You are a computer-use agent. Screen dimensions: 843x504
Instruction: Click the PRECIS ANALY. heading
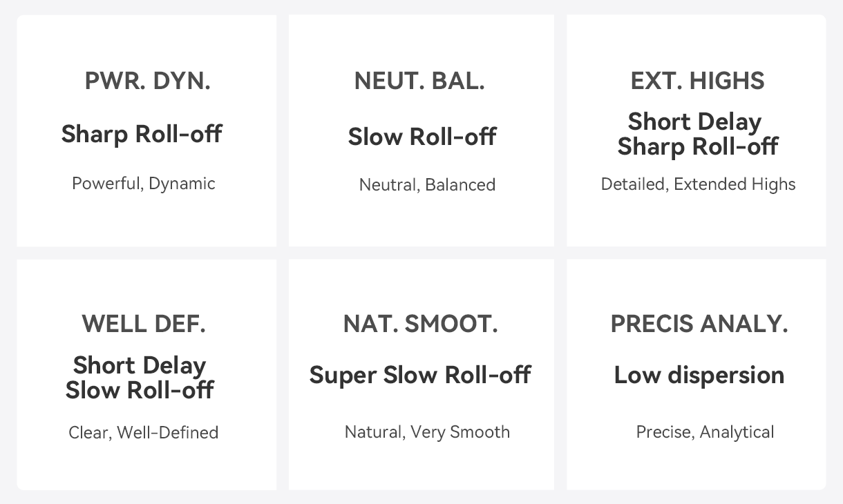pyautogui.click(x=699, y=323)
